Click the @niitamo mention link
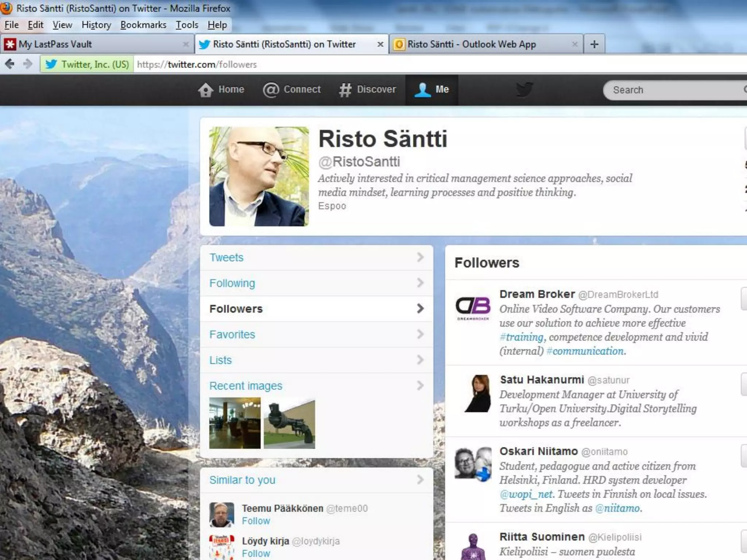Screen dimensions: 747x560 [618, 508]
